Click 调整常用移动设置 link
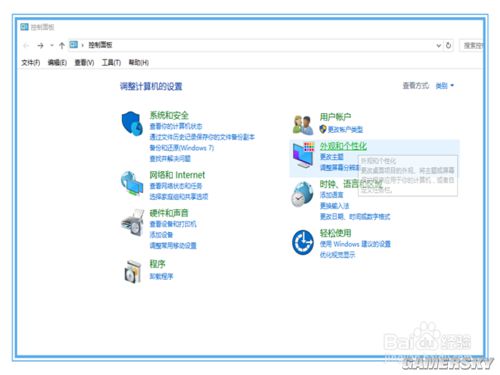Viewport: 500px width, 375px height. click(173, 246)
